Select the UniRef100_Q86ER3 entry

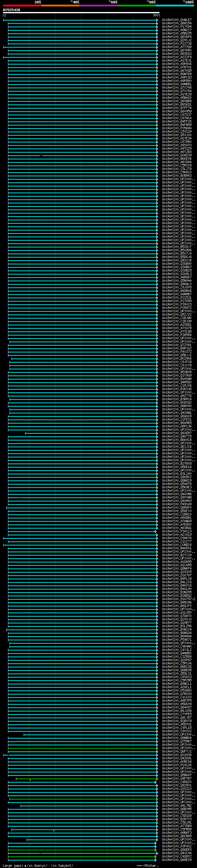[x=177, y=850]
